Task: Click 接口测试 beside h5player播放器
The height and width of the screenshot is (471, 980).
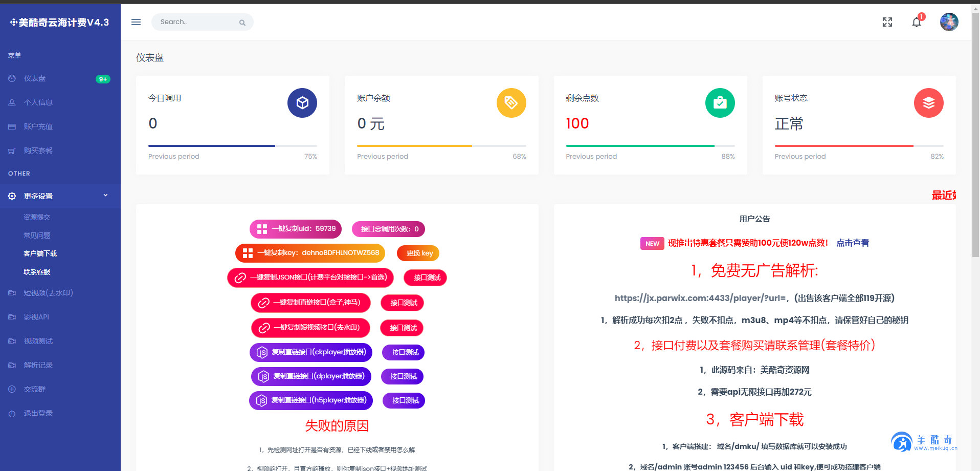Action: click(x=404, y=400)
